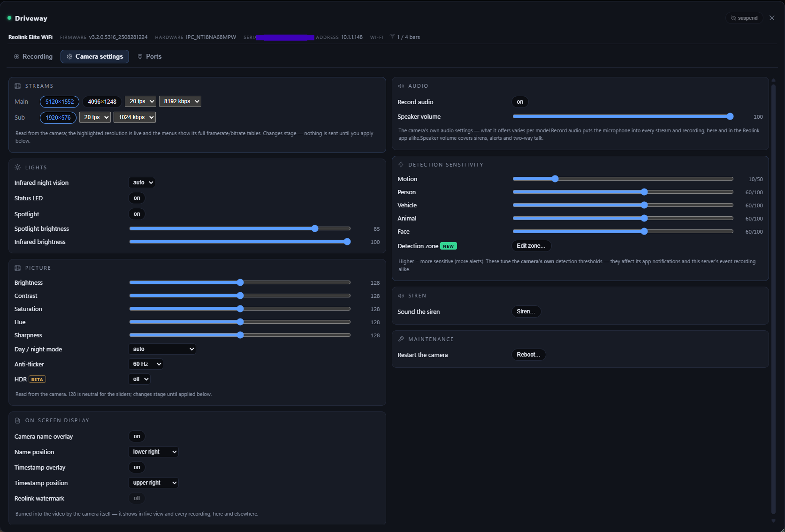
Task: Adjust the Brightness picture slider
Action: coord(240,282)
